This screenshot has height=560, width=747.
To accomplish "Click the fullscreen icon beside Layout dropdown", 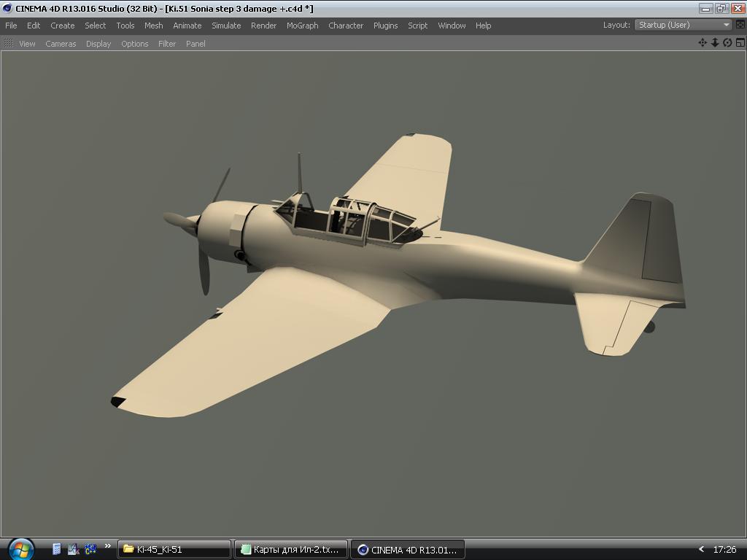I will point(740,25).
